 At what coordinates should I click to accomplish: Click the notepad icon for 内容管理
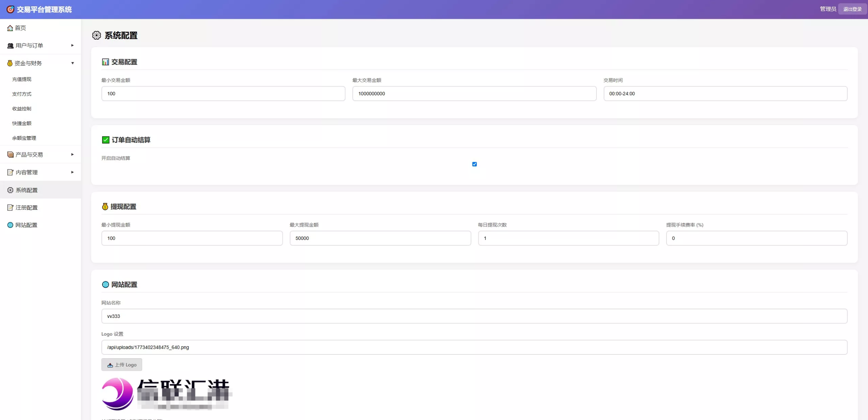(x=10, y=173)
